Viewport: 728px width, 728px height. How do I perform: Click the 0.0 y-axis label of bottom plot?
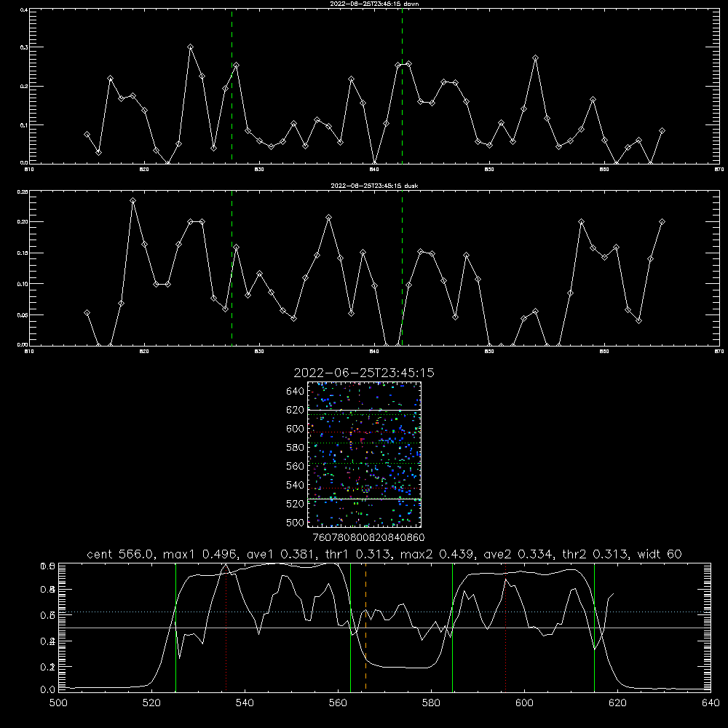48,689
